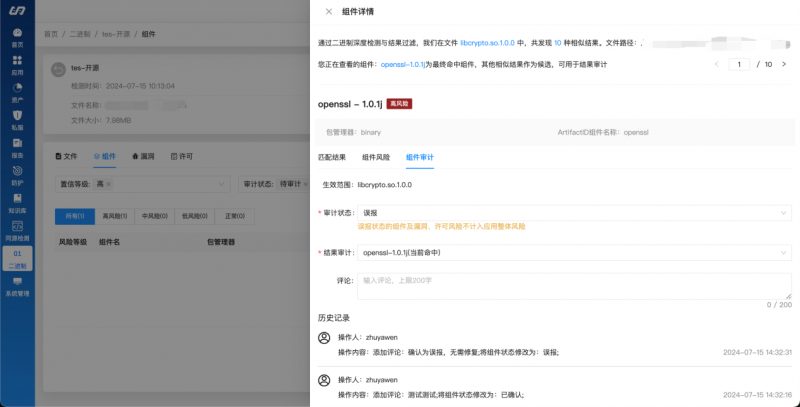Switch to the 匹配结果 tab

[332, 157]
